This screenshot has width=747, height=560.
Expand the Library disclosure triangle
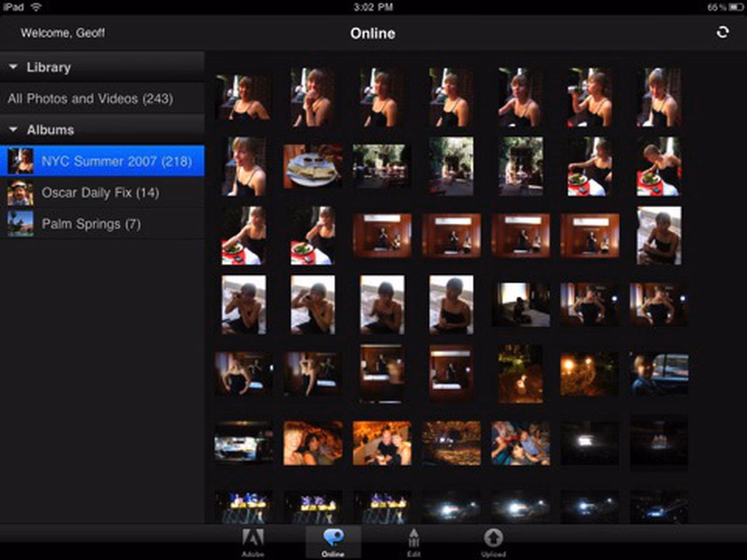pyautogui.click(x=13, y=68)
